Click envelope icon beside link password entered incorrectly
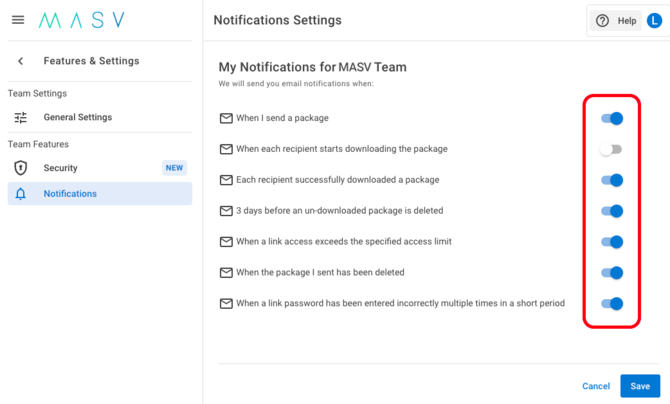 pos(226,304)
